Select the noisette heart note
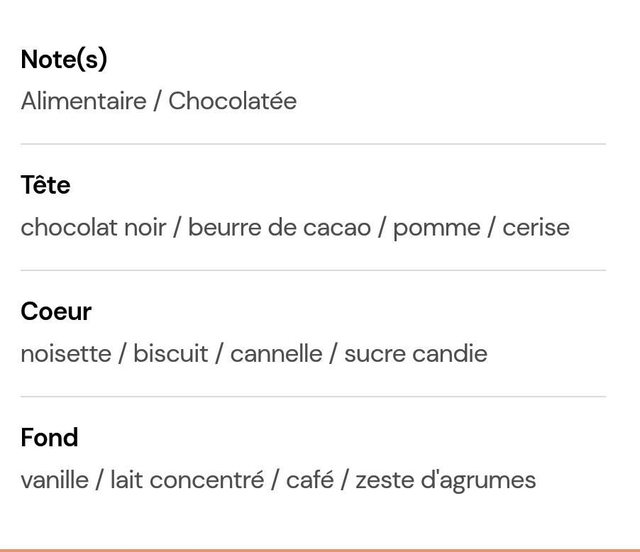 coord(66,354)
